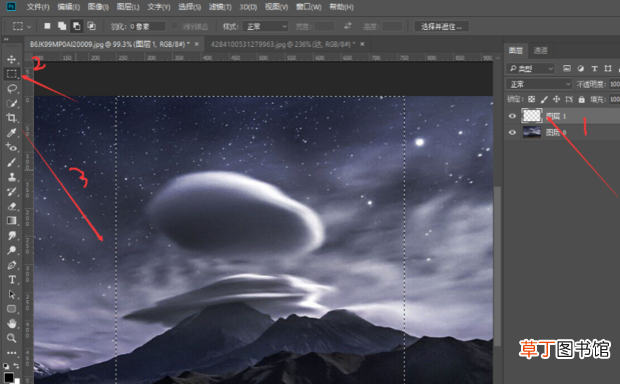The height and width of the screenshot is (384, 620).
Task: Open the 窗口(W) menu
Action: pos(308,7)
